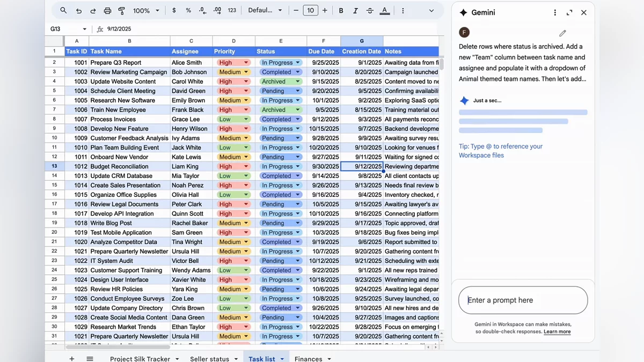Click the Enter a prompt here field
Screen dimensions: 644x362
pyautogui.click(x=523, y=300)
